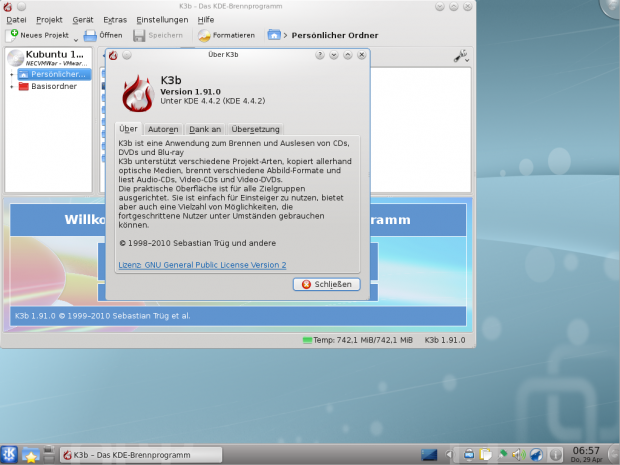Open the Einstellungen menu

[x=162, y=20]
